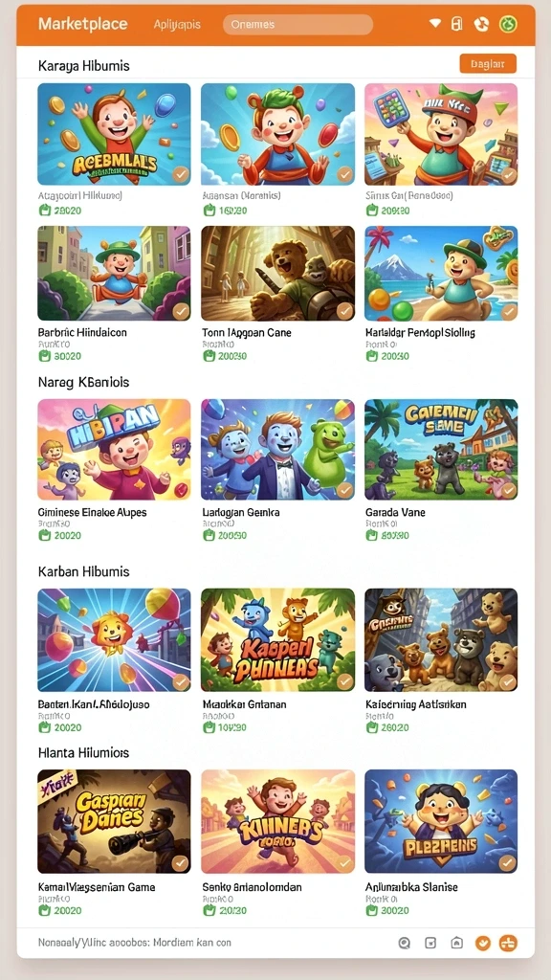Click the green circular icon in header
Viewport: 551px width, 980px height.
(x=508, y=24)
